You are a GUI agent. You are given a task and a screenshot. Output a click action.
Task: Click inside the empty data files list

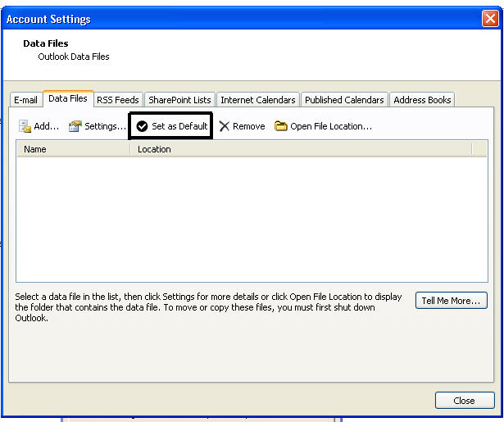252,219
